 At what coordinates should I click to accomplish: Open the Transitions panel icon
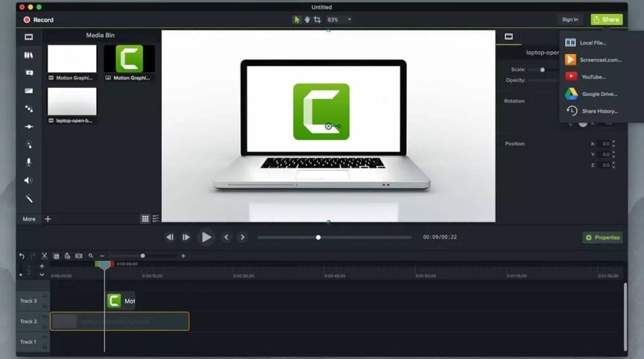[29, 91]
